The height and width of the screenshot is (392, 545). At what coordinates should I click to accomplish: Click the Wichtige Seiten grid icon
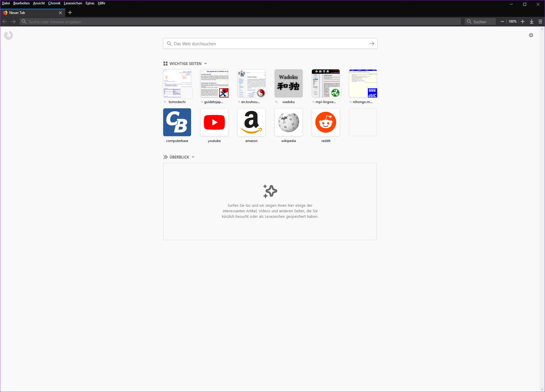click(x=166, y=64)
